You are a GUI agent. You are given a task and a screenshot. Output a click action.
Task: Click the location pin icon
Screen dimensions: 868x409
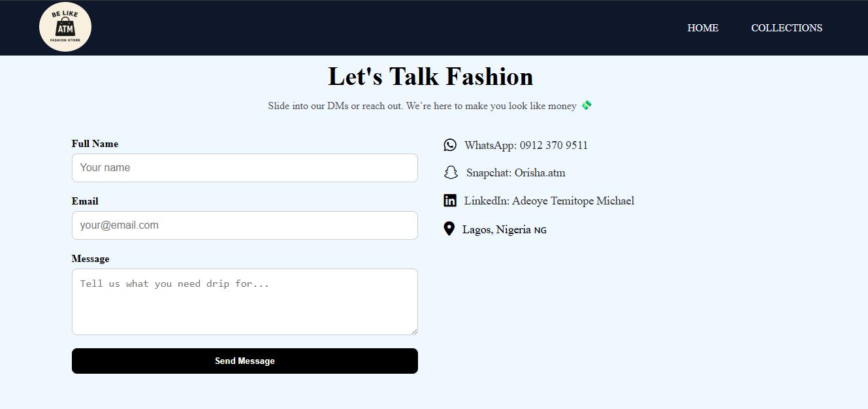tap(449, 229)
